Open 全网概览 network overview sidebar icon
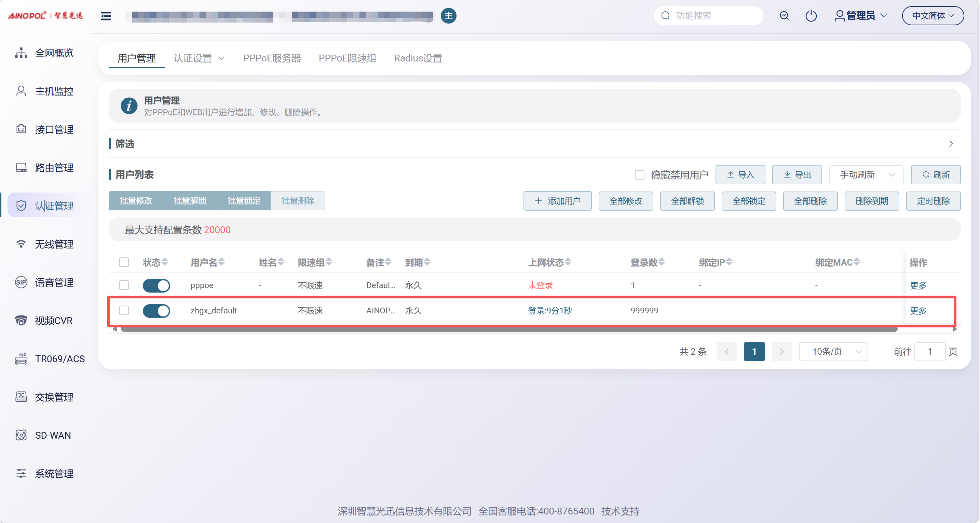 (x=21, y=53)
